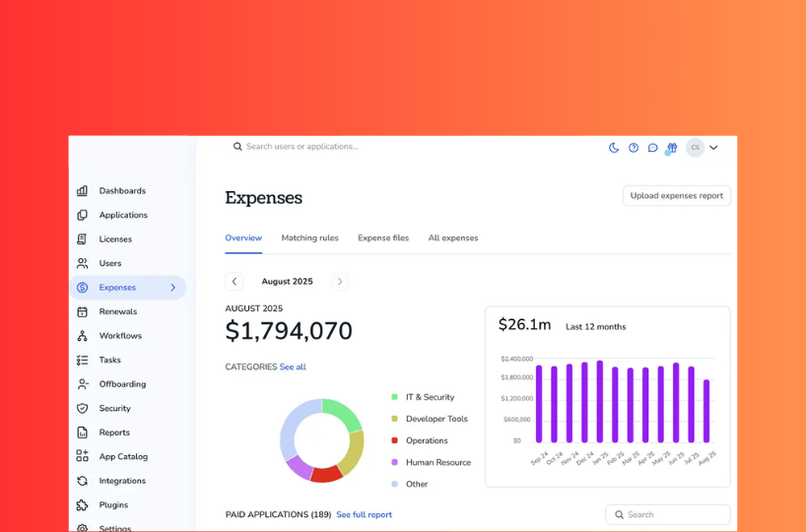Open the App Catalog icon
Image resolution: width=806 pixels, height=532 pixels.
click(83, 456)
